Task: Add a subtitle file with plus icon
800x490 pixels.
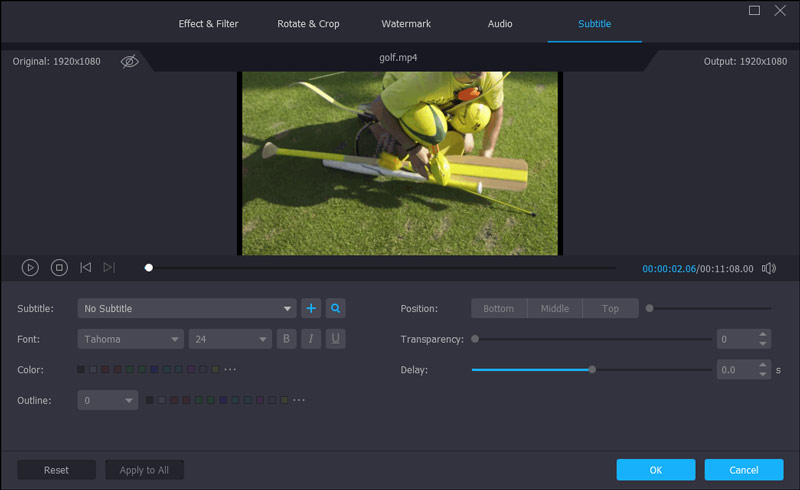Action: 311,308
